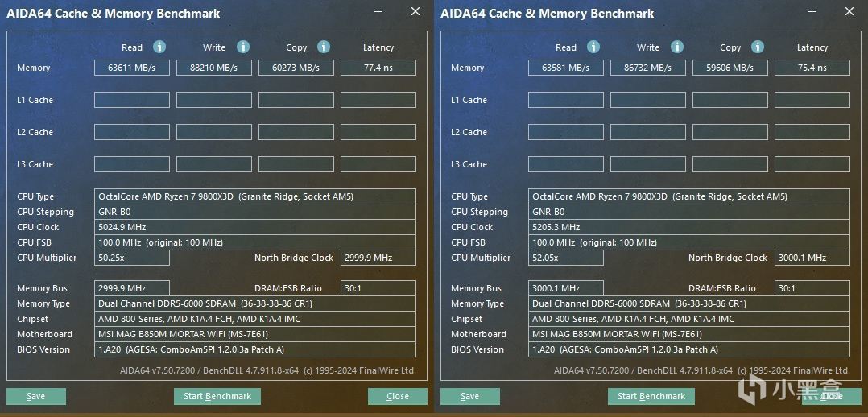
Task: Click the left window's Motherboard MSI MAG B850M field
Action: 255,334
